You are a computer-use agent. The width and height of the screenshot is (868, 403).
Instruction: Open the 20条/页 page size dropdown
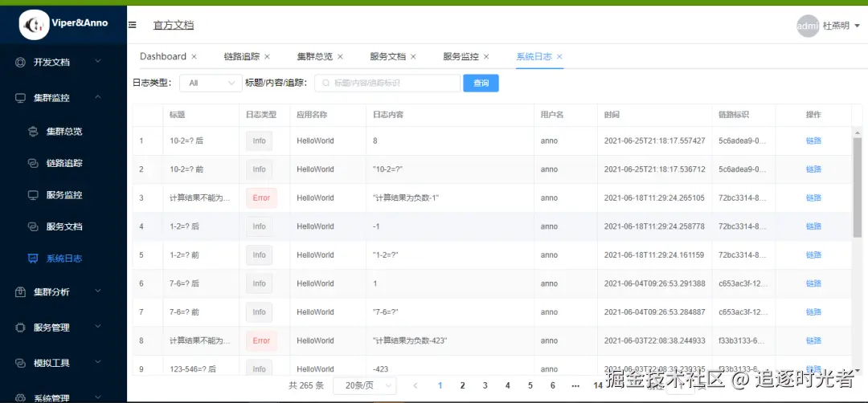tap(364, 385)
